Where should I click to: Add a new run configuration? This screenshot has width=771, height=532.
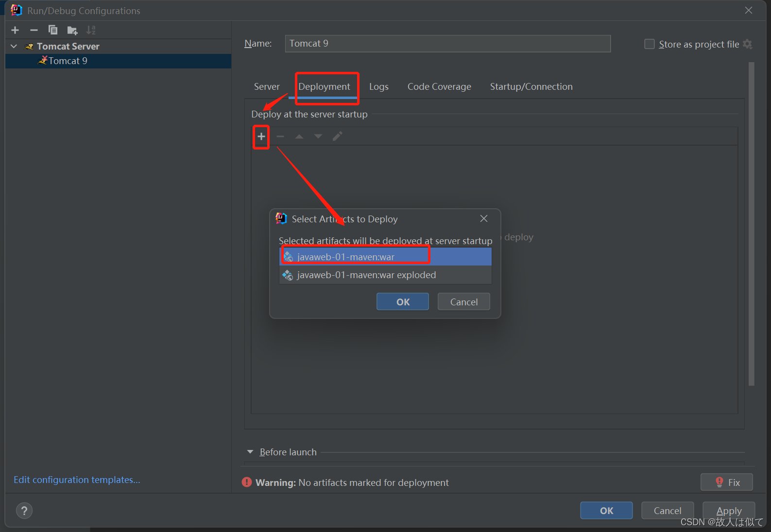(15, 30)
